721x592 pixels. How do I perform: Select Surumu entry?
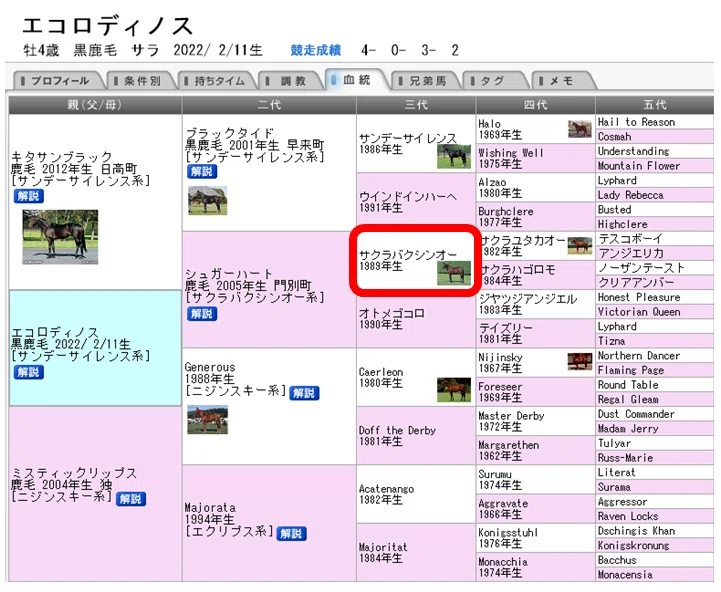536,479
